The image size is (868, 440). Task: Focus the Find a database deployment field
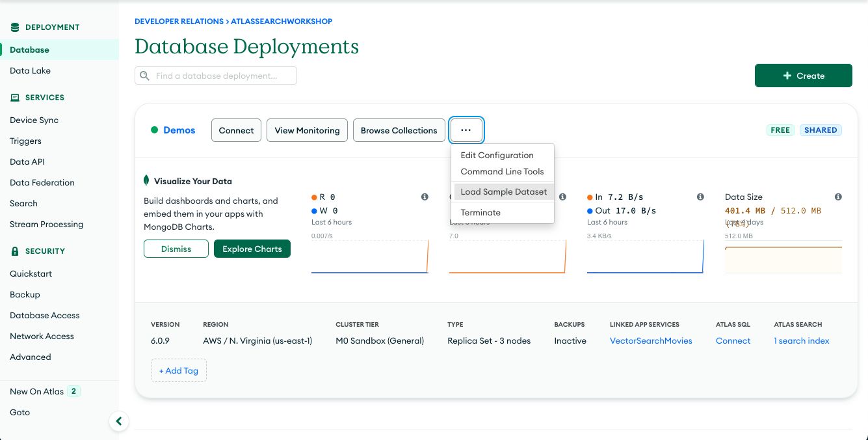coord(216,76)
